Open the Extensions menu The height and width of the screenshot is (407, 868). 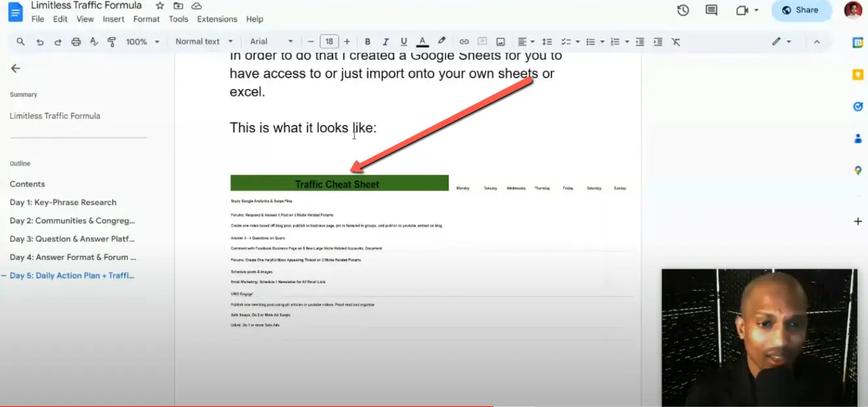217,19
